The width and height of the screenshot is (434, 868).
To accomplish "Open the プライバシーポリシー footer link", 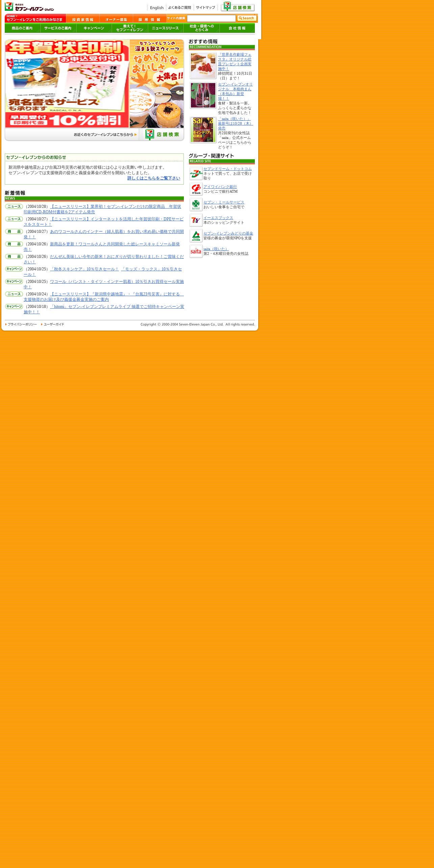I will pyautogui.click(x=21, y=324).
